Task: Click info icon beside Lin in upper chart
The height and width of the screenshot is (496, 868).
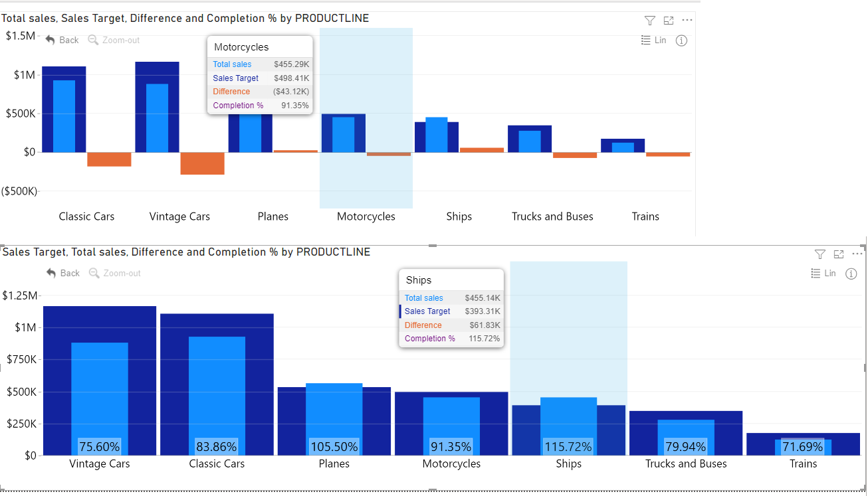Action: coord(681,41)
